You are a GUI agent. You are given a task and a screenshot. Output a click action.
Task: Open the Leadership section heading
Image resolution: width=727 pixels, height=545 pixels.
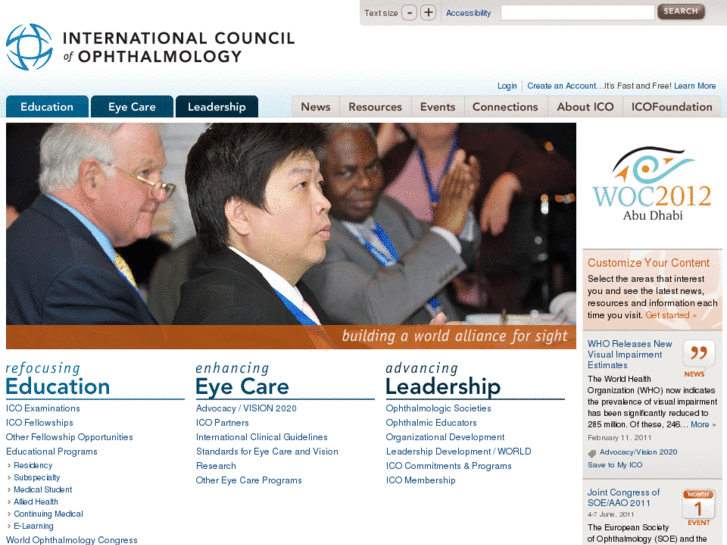tap(443, 386)
